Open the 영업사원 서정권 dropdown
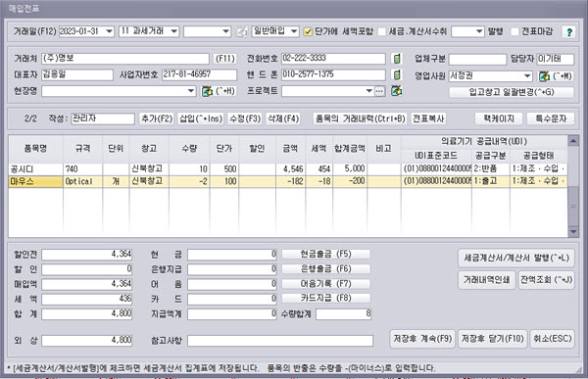The width and height of the screenshot is (588, 379). pyautogui.click(x=527, y=76)
